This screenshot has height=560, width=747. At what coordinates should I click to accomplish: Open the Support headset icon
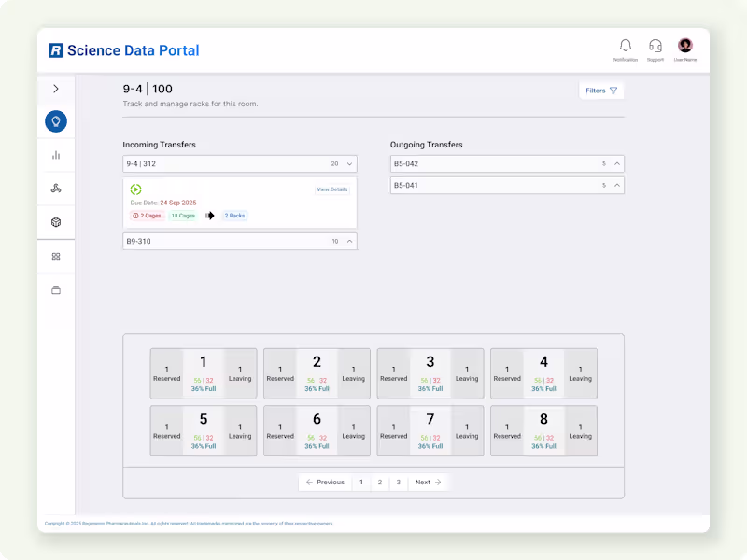pos(655,46)
